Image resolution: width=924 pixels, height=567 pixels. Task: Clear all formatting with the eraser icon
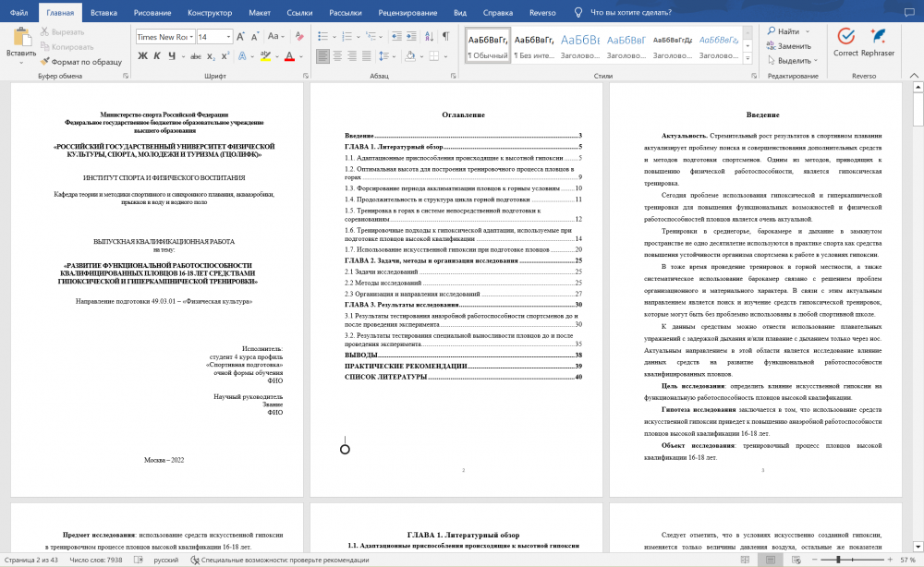(x=299, y=37)
